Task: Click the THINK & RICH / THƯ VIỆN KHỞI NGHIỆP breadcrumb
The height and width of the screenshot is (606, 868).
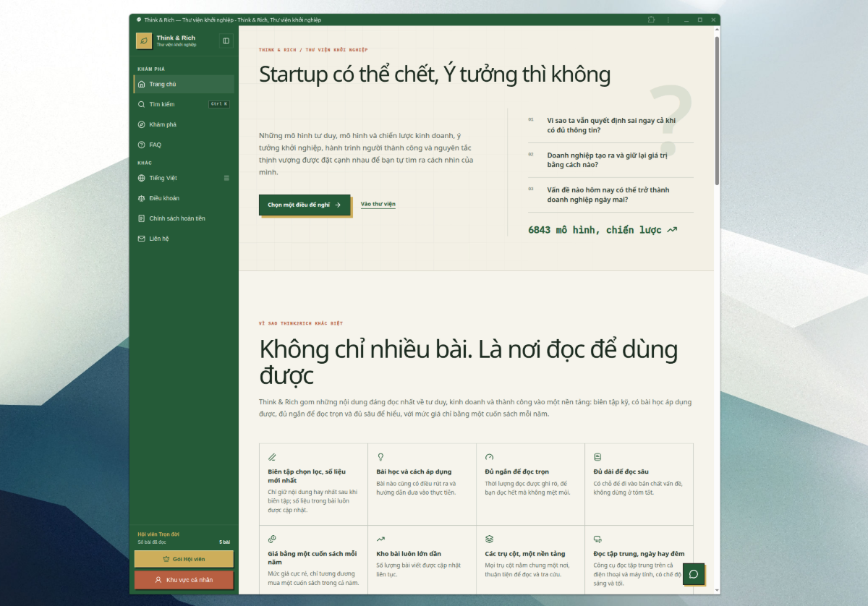Action: click(313, 50)
